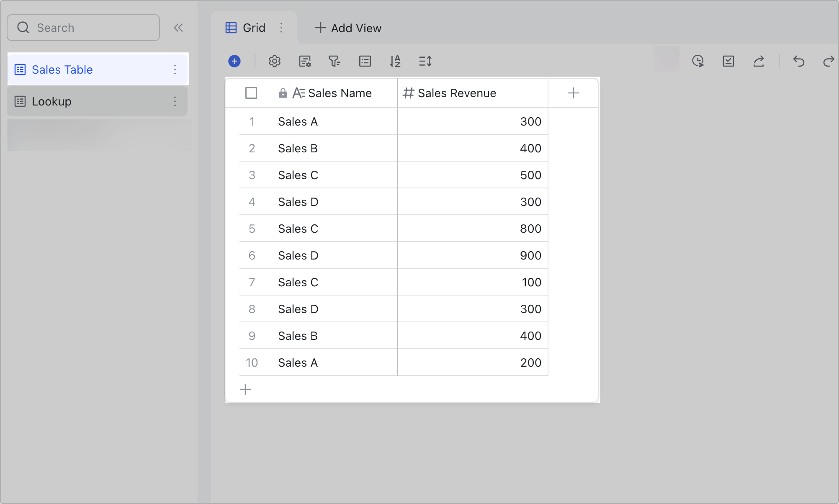Viewport: 839px width, 504px height.
Task: Click the lock icon on Sales Name
Action: [x=283, y=93]
